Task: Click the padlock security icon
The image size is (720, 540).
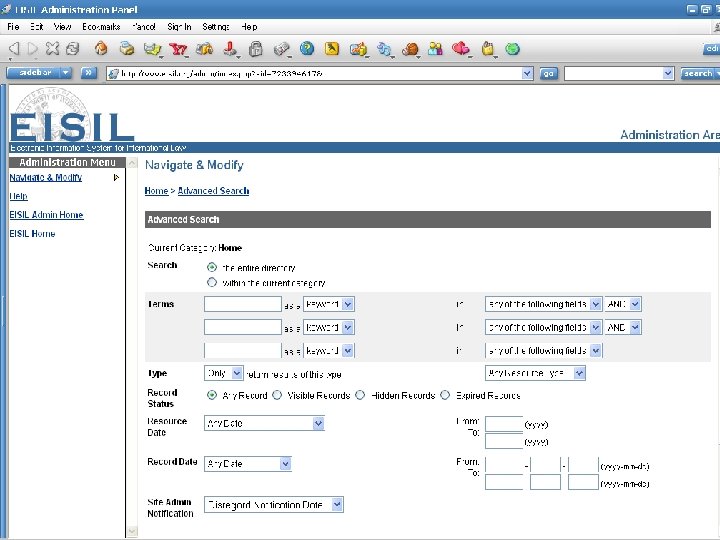Action: coord(256,49)
